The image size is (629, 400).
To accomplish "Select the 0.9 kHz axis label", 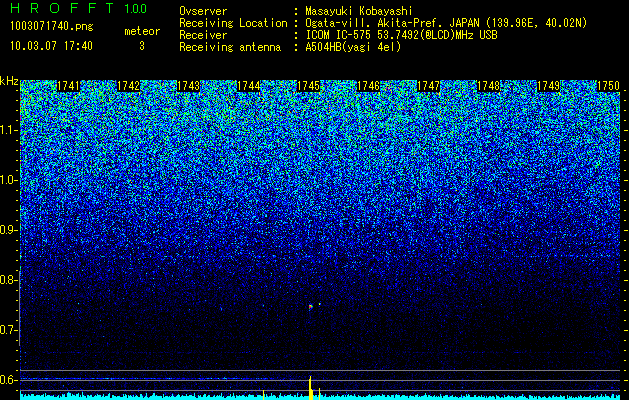I will [9, 230].
